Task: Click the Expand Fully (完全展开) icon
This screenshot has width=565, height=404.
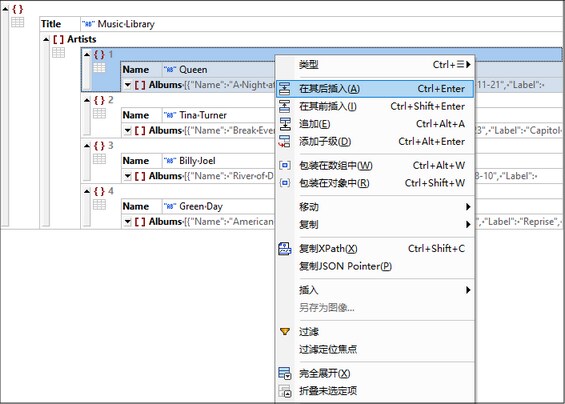Action: 285,373
